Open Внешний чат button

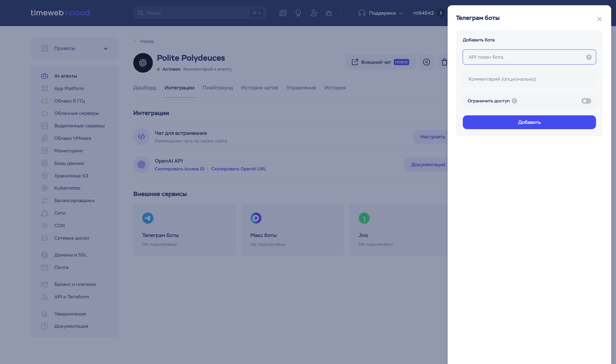point(380,62)
